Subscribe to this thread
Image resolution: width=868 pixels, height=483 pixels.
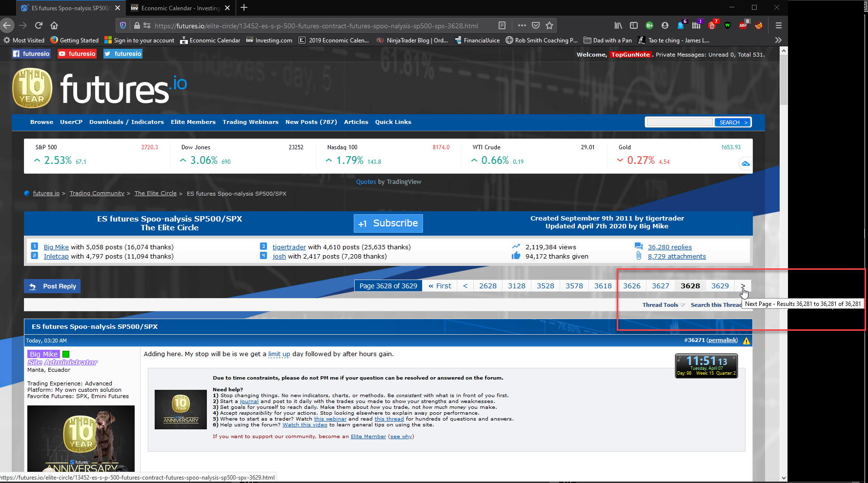pos(388,223)
